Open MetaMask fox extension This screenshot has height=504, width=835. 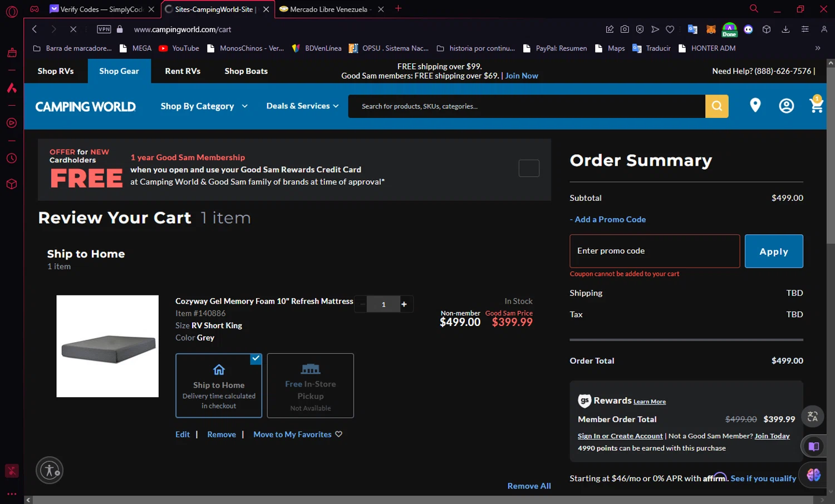[711, 29]
